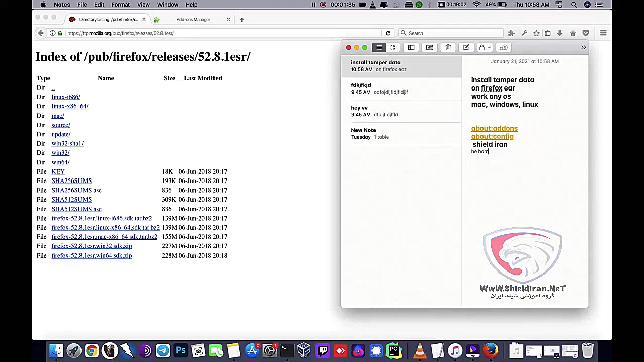Download firefox-52.8.1esr.mac-x86_64.sdk.tar.bz2

pos(104,237)
